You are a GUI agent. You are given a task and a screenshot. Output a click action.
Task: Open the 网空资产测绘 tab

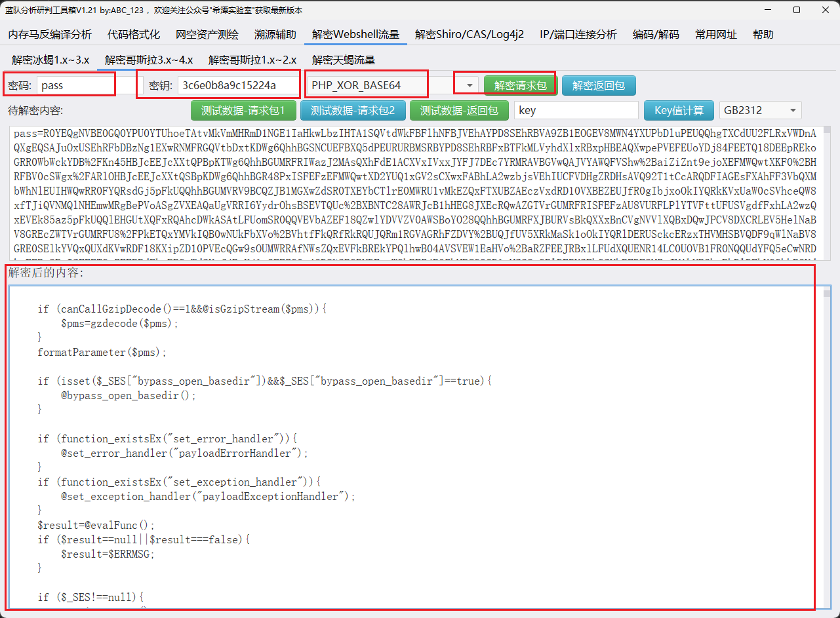[x=207, y=35]
